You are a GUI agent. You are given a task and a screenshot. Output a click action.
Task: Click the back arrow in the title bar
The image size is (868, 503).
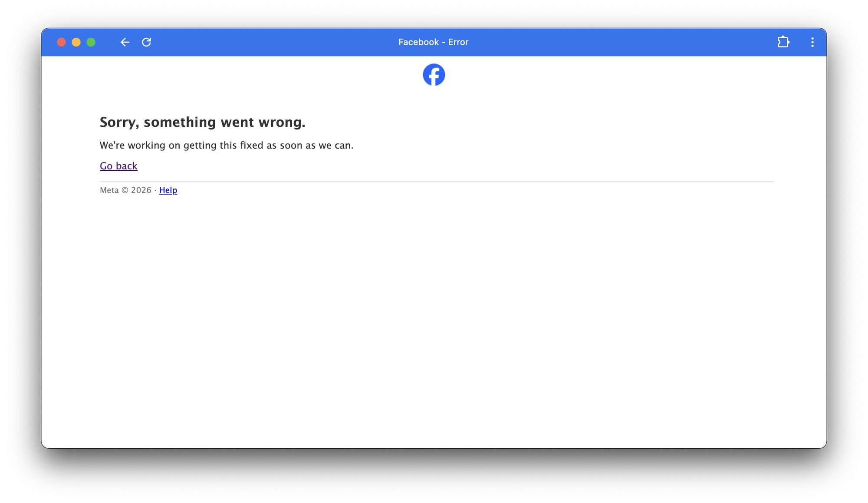click(125, 42)
